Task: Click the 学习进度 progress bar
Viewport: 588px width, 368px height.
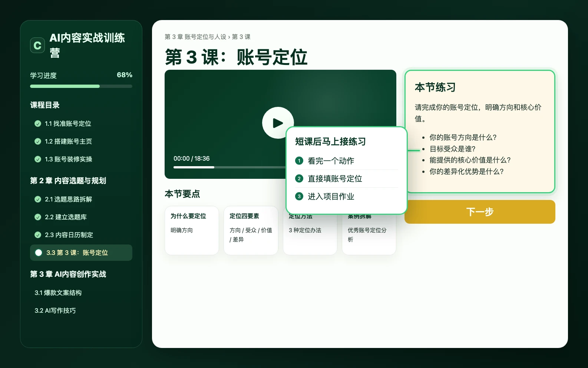Action: pos(81,86)
